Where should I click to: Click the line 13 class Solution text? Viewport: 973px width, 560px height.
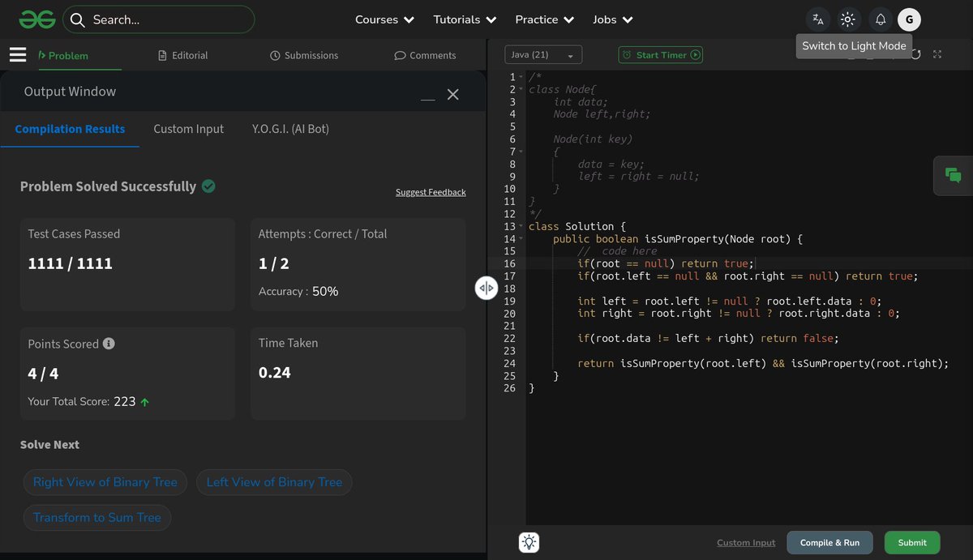pyautogui.click(x=577, y=227)
